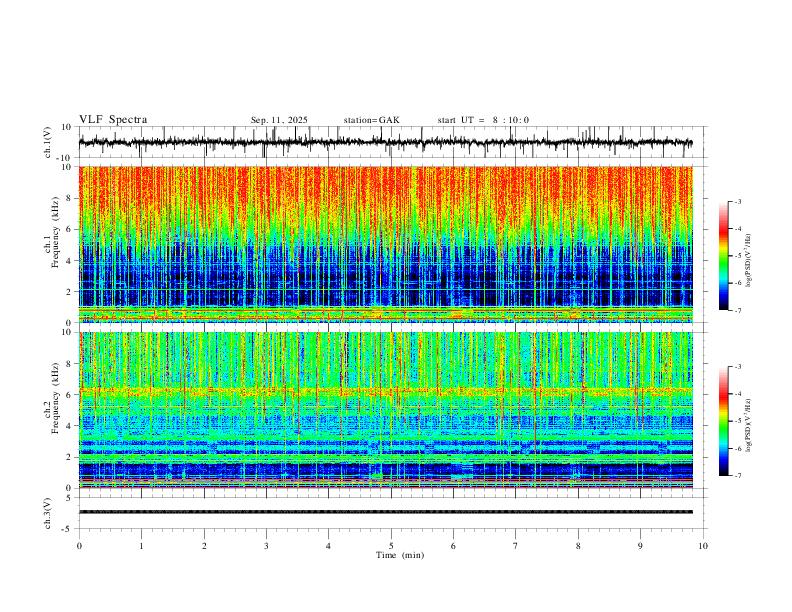The image size is (792, 612).
Task: Select the "Time (min)" x-axis label
Action: [x=400, y=555]
